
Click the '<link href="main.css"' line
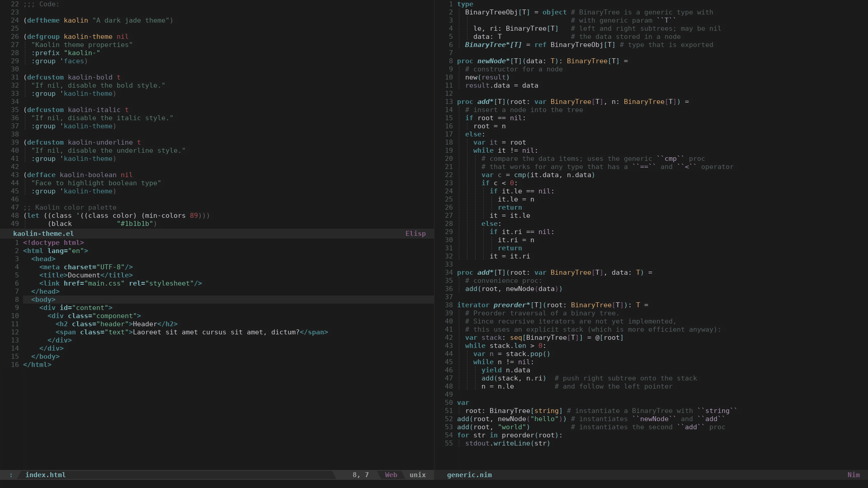121,283
